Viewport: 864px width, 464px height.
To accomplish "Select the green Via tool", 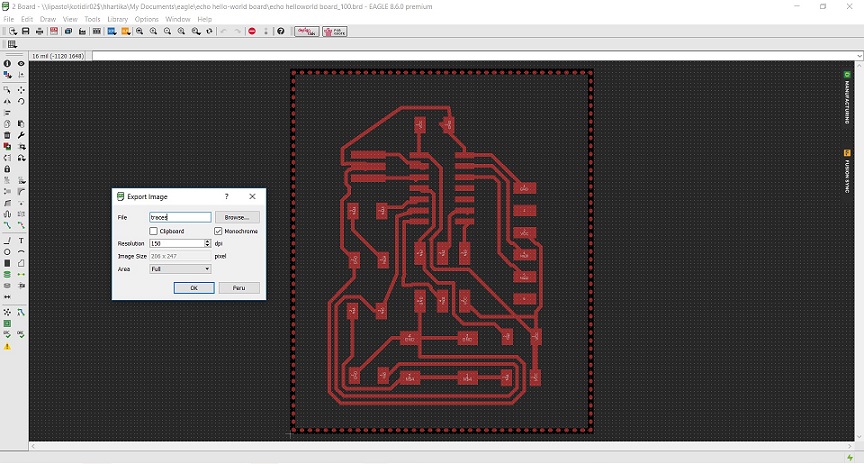I will tap(7, 274).
